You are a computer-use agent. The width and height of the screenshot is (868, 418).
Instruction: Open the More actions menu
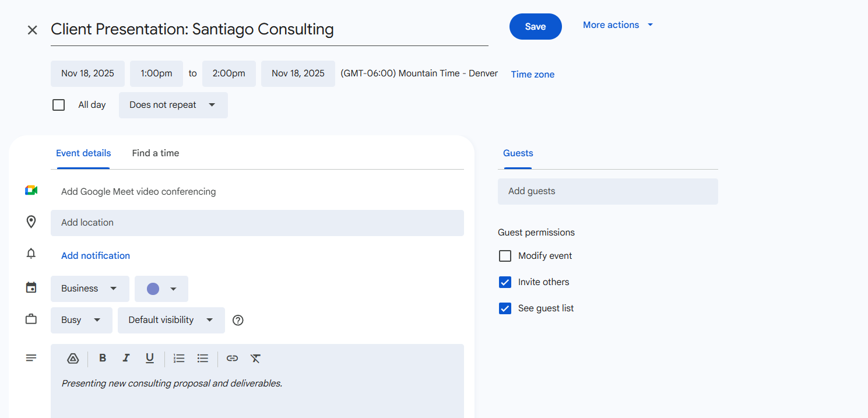point(618,25)
